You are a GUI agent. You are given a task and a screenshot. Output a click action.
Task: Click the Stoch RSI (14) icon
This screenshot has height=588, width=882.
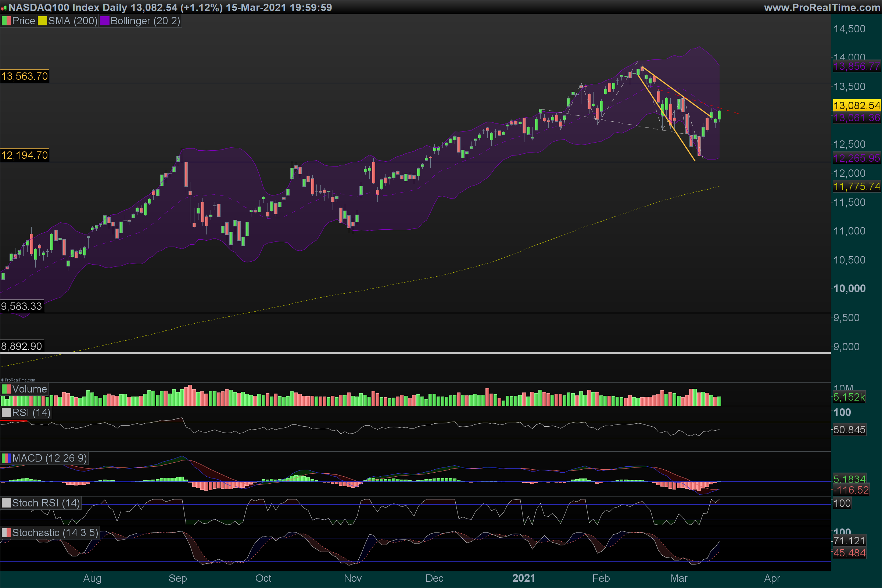point(6,503)
